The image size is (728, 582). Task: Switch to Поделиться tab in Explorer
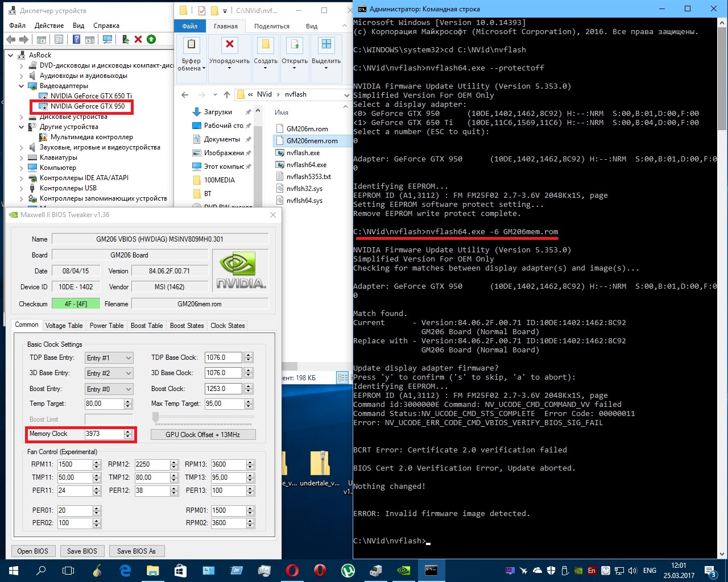tap(272, 26)
